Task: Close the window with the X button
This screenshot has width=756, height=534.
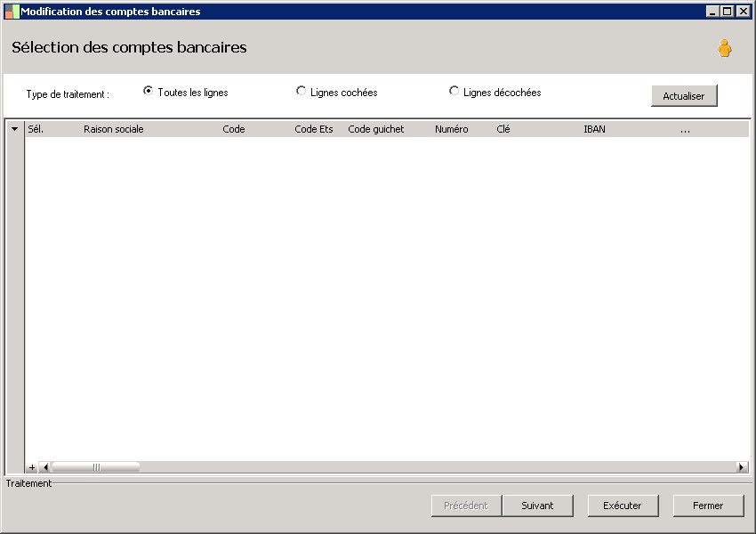Action: [743, 12]
